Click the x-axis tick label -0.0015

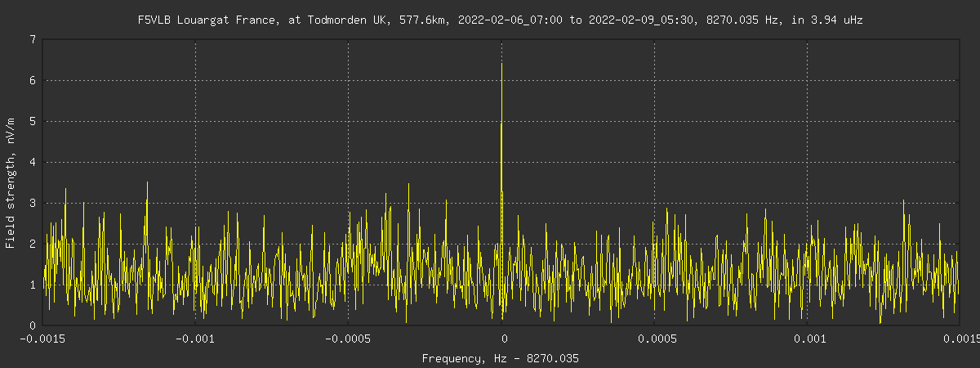click(42, 338)
